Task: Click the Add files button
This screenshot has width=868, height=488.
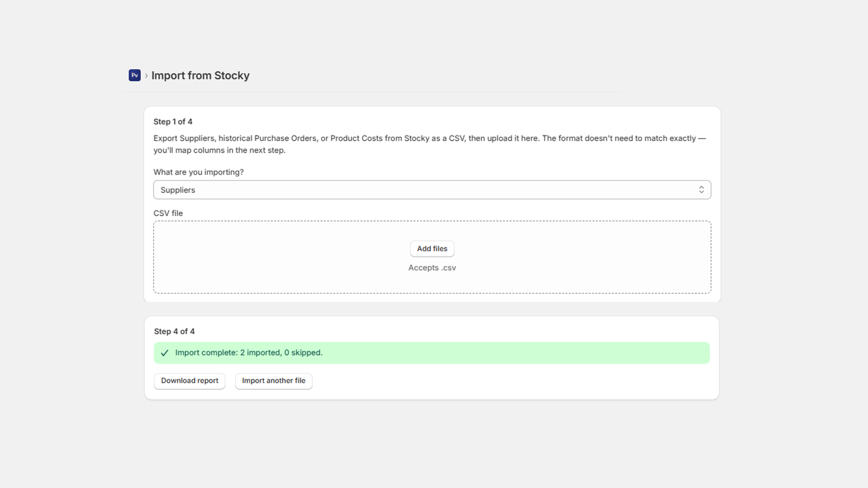Action: (x=432, y=249)
